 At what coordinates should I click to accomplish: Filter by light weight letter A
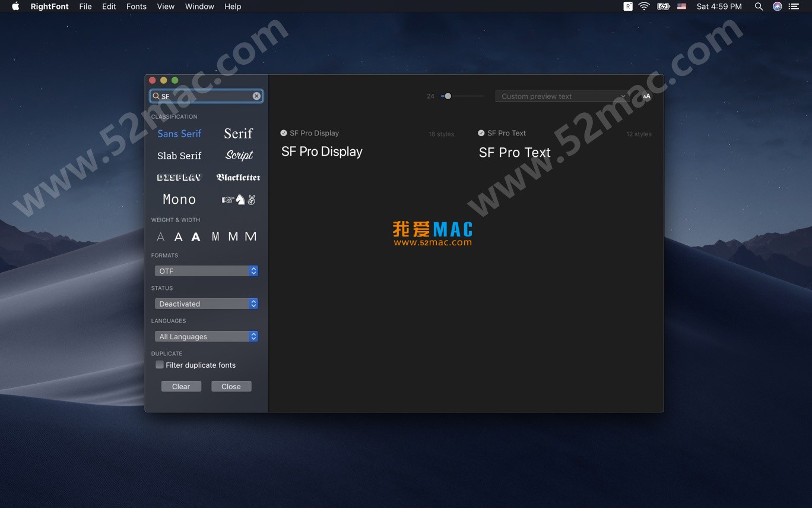point(160,237)
